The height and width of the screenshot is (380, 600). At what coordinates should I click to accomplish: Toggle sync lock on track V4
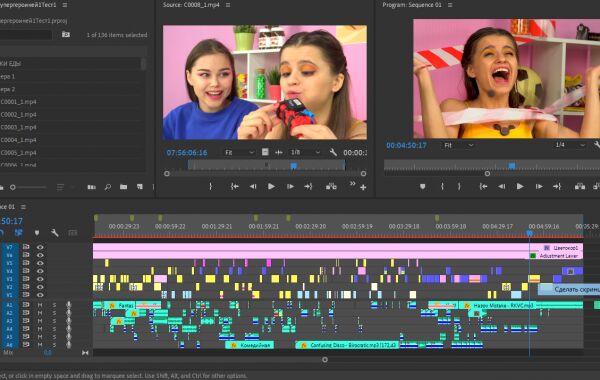click(26, 271)
